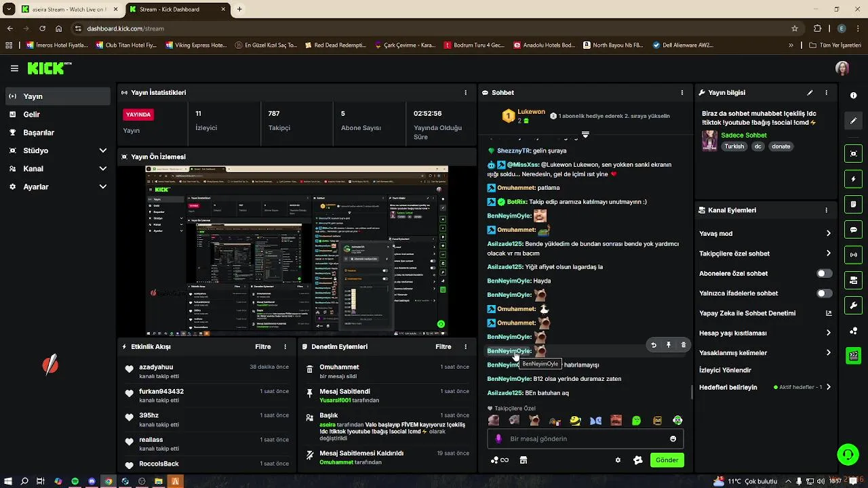Click the purple microphone icon in chat input
868x488 pixels.
tap(498, 439)
